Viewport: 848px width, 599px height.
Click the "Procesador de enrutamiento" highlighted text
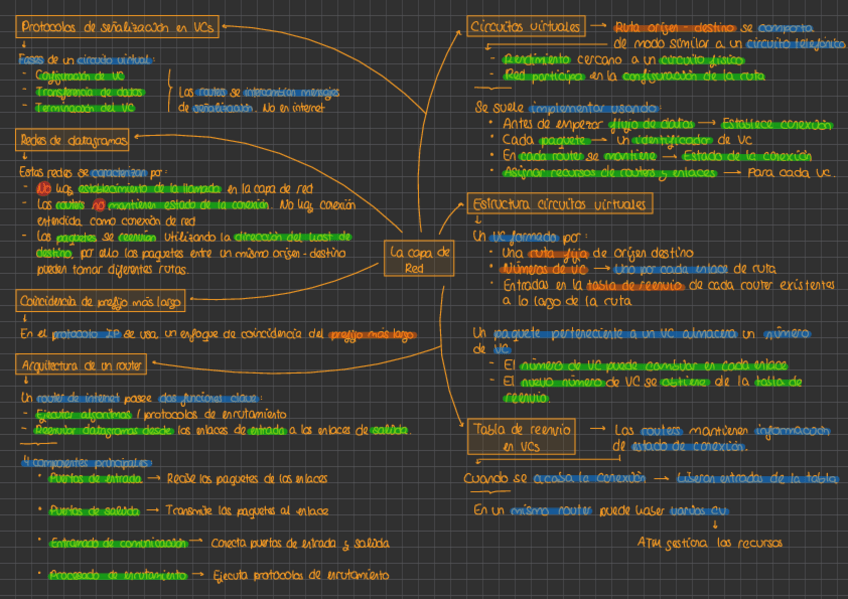click(118, 575)
